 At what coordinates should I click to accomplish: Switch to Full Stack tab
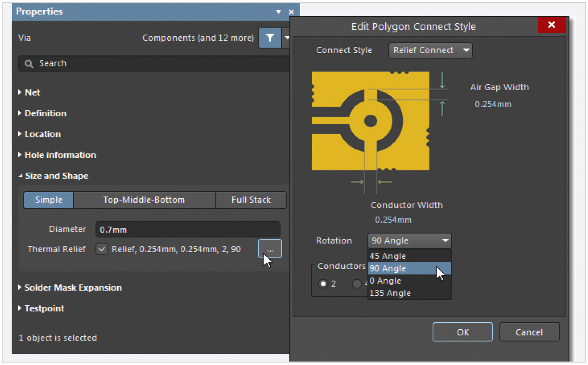pos(251,200)
